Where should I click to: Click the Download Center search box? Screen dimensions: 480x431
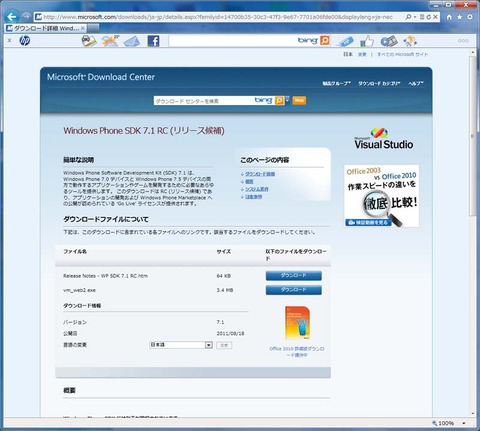pos(203,101)
